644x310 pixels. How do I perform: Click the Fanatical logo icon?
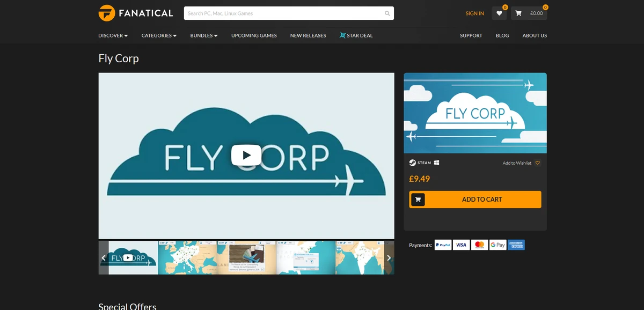(x=105, y=13)
